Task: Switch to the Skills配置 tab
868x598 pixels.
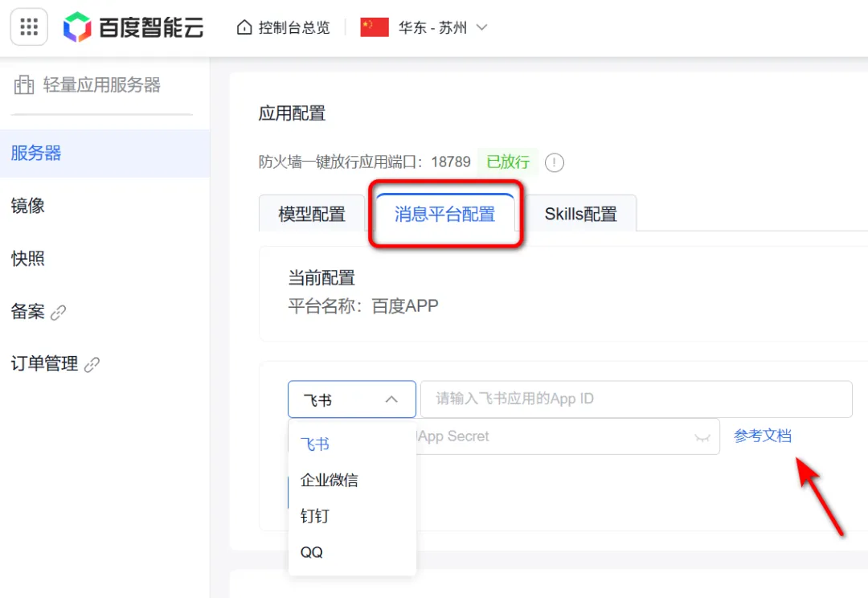Action: (580, 214)
